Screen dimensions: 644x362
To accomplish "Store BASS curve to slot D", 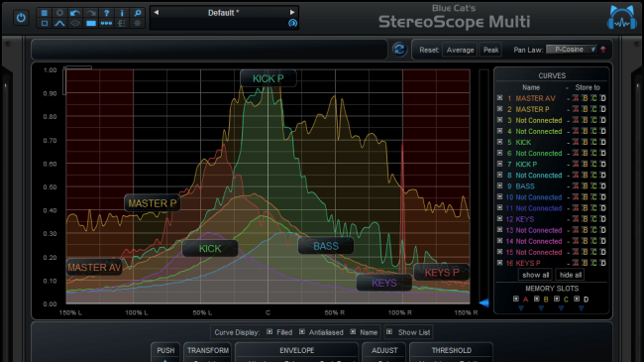I will coord(603,186).
